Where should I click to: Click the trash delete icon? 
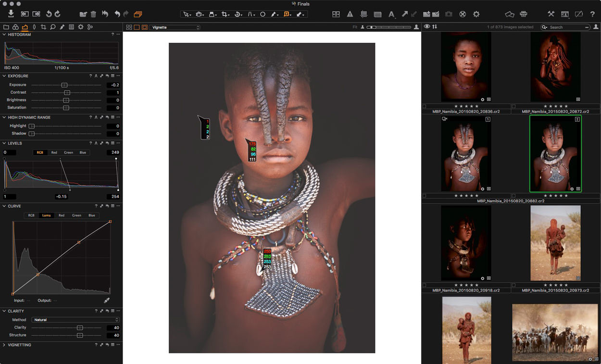94,14
